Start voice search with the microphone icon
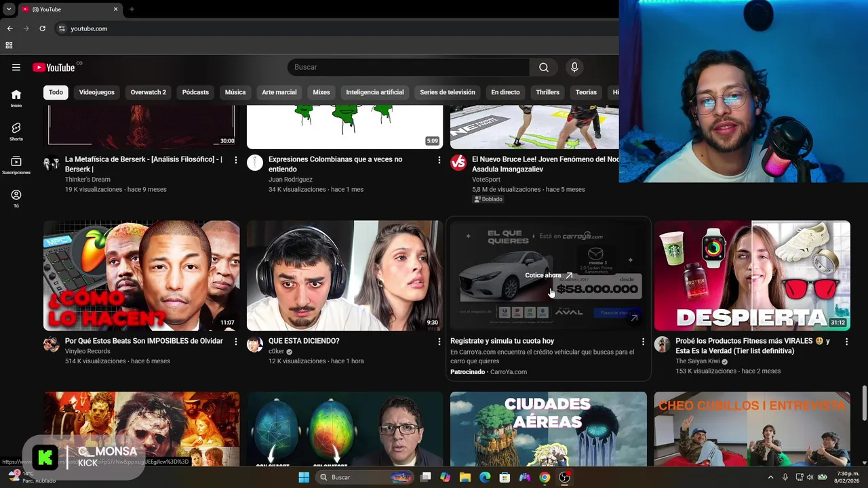 click(x=574, y=67)
